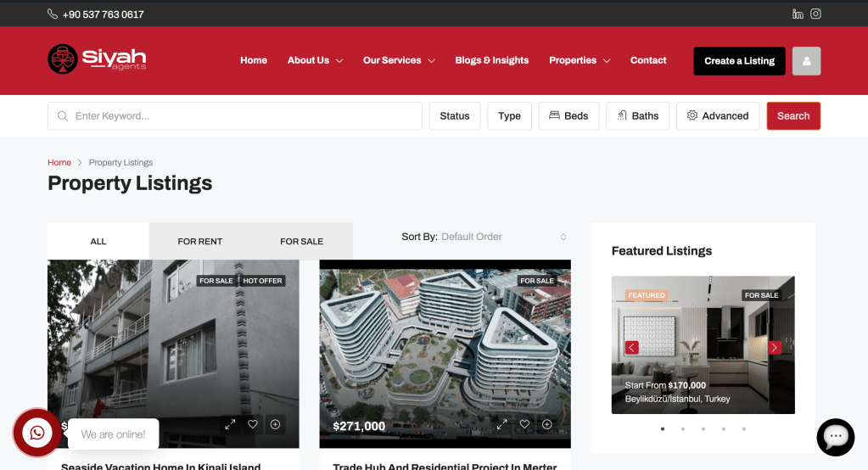Click the user account avatar icon
This screenshot has width=868, height=470.
click(x=806, y=61)
